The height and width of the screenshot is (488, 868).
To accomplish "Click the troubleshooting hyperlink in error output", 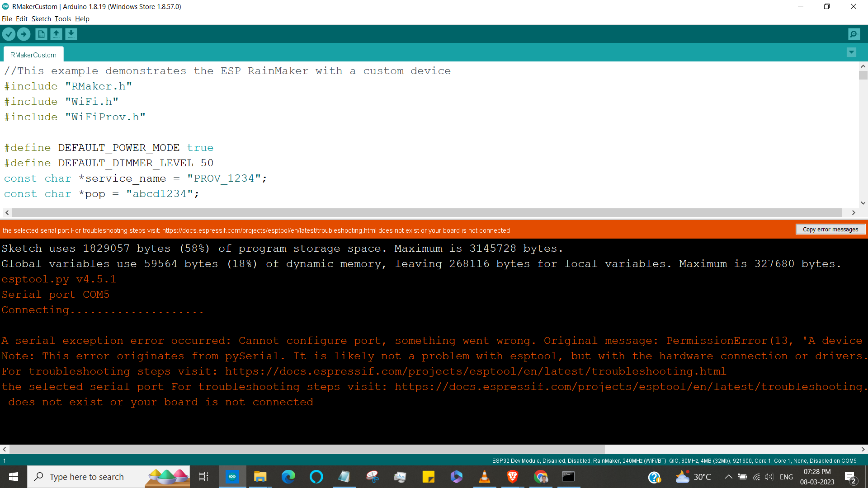I will pyautogui.click(x=475, y=371).
